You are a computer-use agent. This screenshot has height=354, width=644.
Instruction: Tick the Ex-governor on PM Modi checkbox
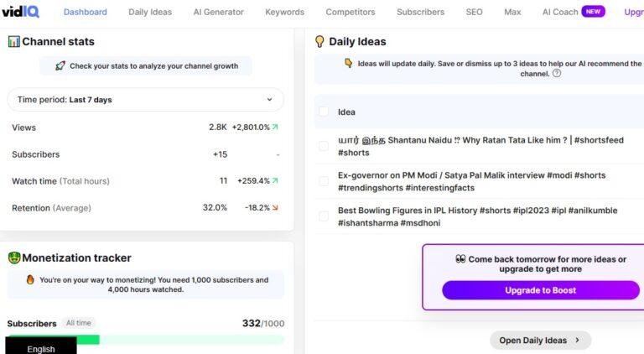[324, 181]
